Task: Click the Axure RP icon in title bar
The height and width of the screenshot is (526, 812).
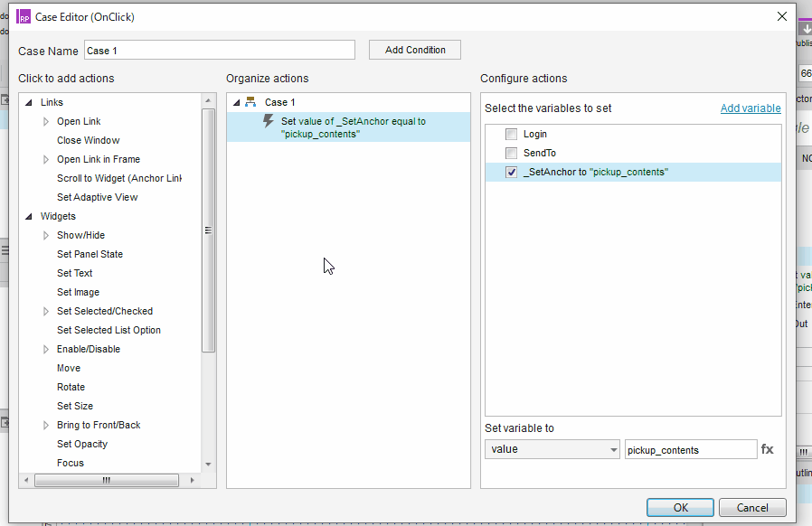Action: (x=24, y=16)
